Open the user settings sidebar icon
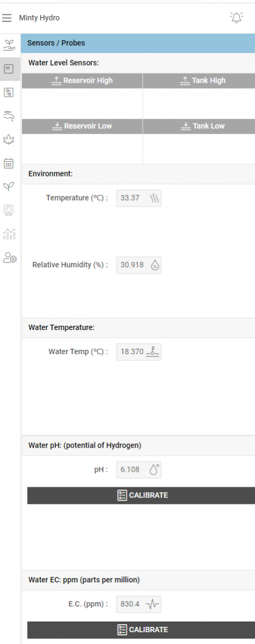 [x=9, y=257]
